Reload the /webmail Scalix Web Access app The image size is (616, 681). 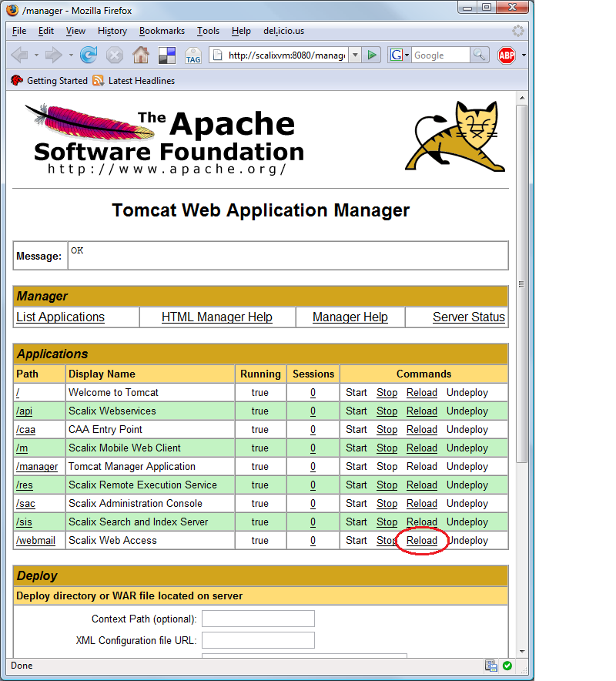(x=421, y=541)
